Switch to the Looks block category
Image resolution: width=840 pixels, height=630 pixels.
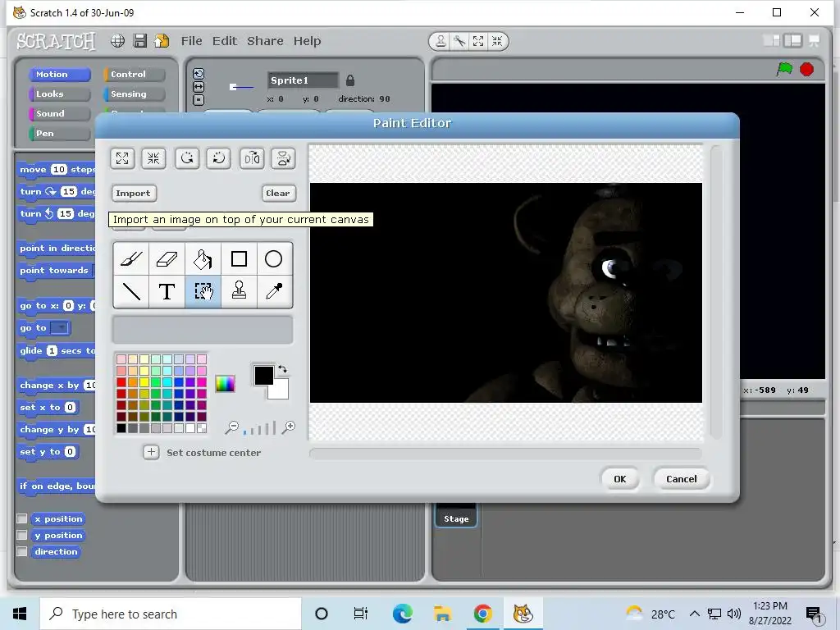point(59,94)
